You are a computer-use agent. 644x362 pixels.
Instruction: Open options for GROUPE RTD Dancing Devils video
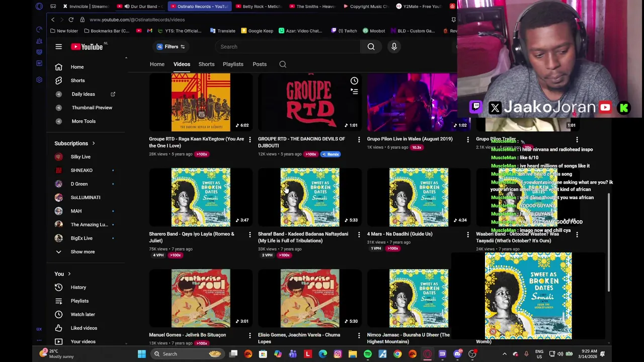click(359, 139)
